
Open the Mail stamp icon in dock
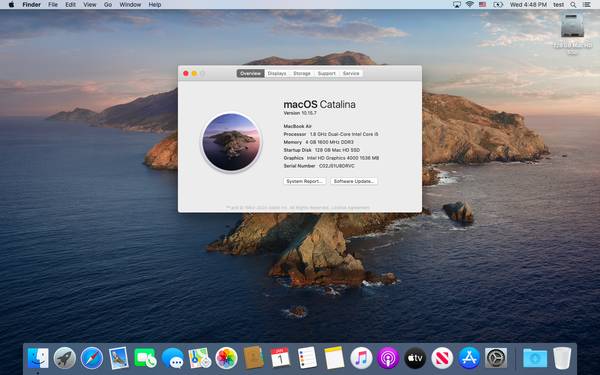click(119, 358)
